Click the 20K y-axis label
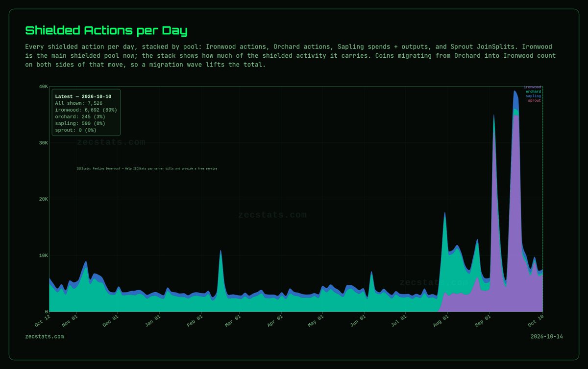This screenshot has height=369, width=588. [44, 199]
